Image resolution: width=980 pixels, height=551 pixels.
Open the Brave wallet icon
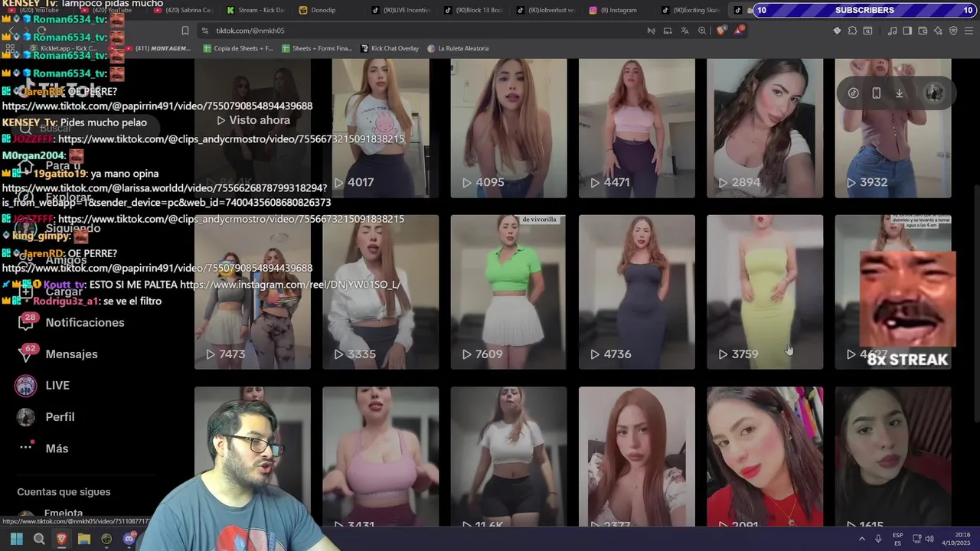923,31
